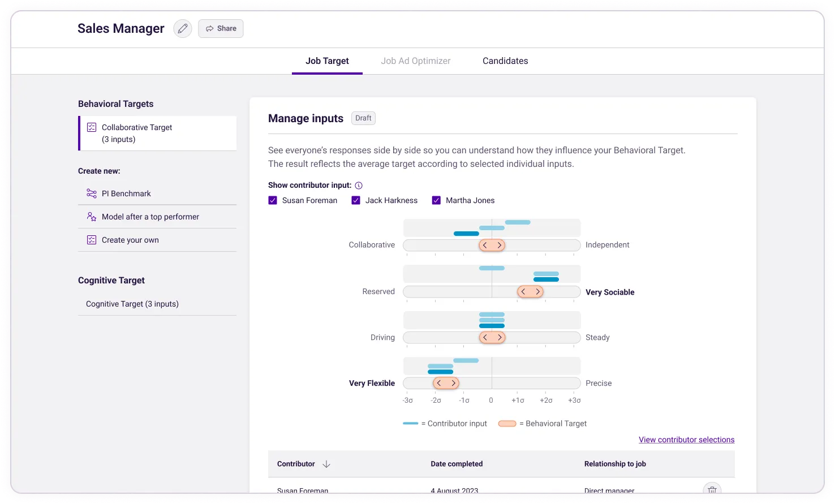Screen dimensions: 835x504
Task: Select Collaborative Target (3 inputs)
Action: pos(158,133)
